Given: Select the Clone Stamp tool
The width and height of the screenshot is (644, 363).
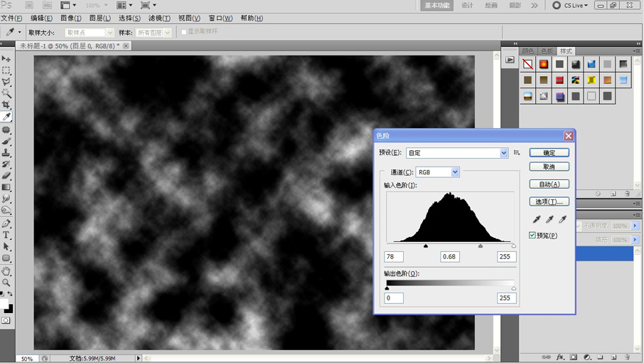Looking at the screenshot, I should tap(6, 152).
